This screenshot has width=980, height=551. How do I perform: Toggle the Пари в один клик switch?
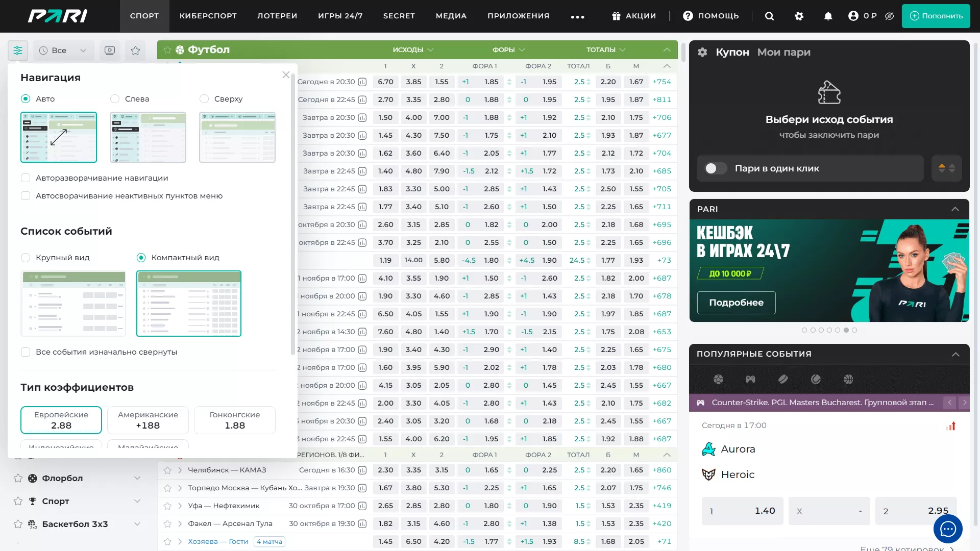715,168
